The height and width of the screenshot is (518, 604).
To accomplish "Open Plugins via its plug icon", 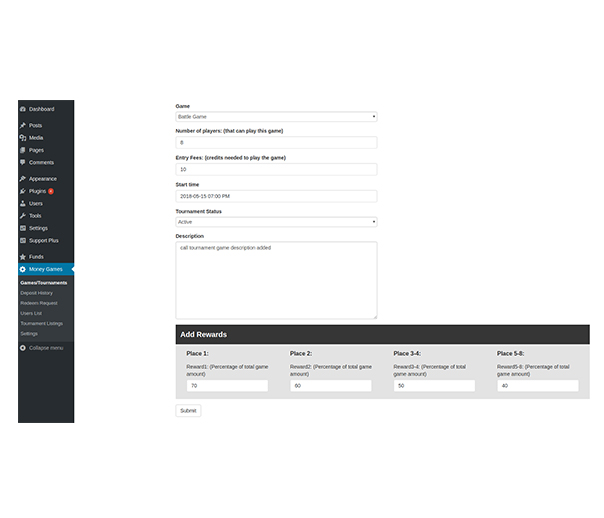I will click(23, 190).
